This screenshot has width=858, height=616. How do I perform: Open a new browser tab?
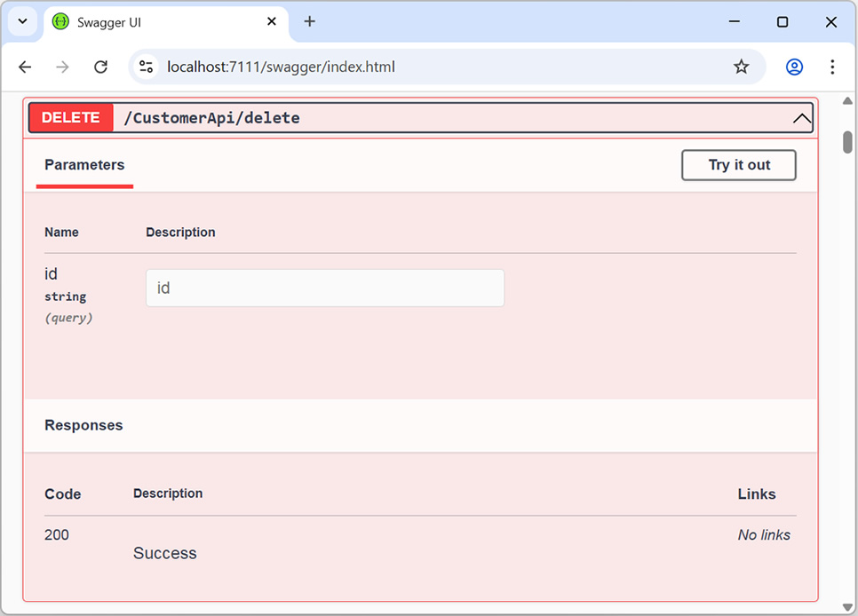point(310,22)
